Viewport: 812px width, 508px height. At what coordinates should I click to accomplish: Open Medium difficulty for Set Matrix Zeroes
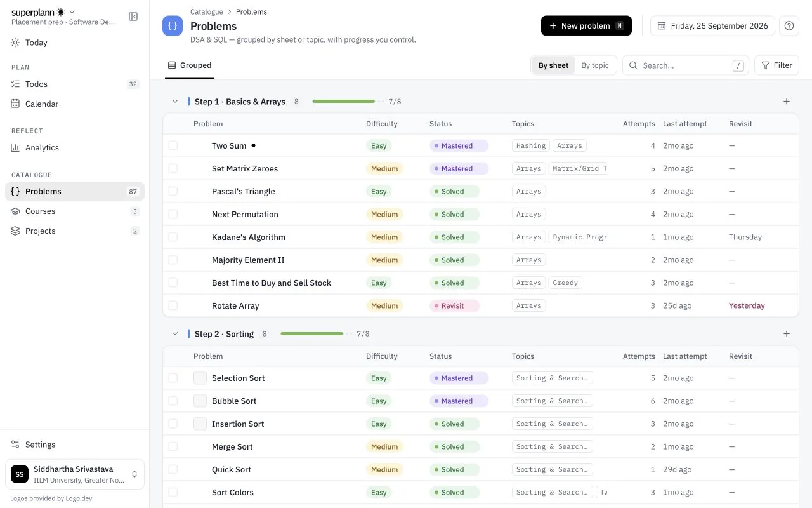tap(384, 168)
